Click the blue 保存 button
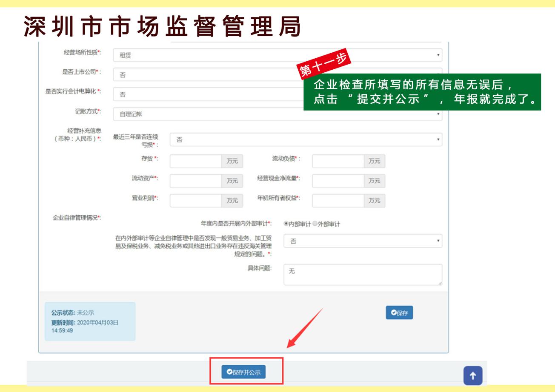This screenshot has height=392, width=555. click(399, 312)
